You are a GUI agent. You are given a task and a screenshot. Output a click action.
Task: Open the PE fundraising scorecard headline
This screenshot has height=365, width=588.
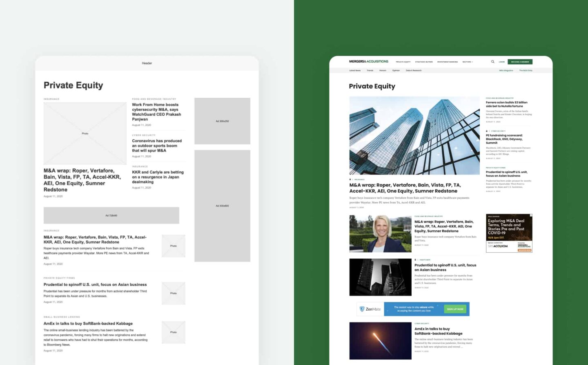[504, 139]
